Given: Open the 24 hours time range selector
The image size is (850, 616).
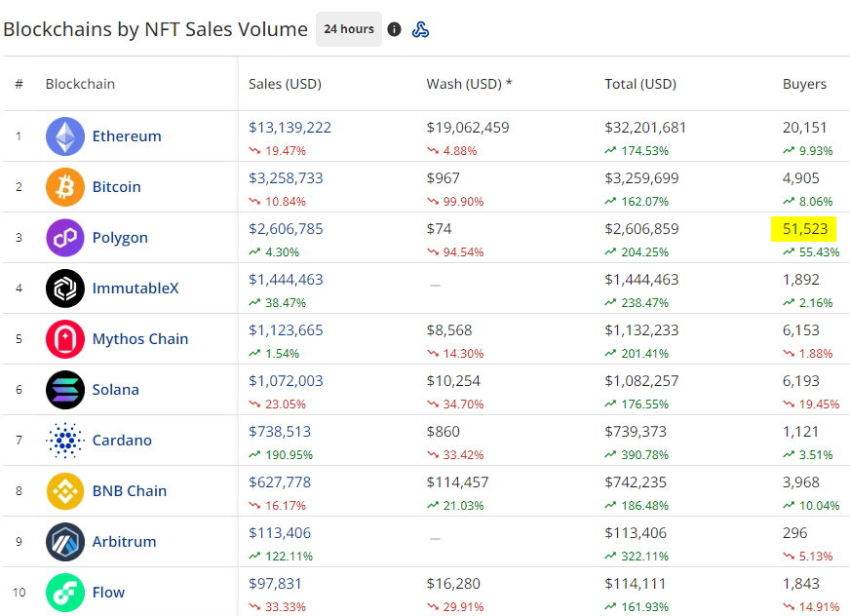Looking at the screenshot, I should (x=349, y=29).
